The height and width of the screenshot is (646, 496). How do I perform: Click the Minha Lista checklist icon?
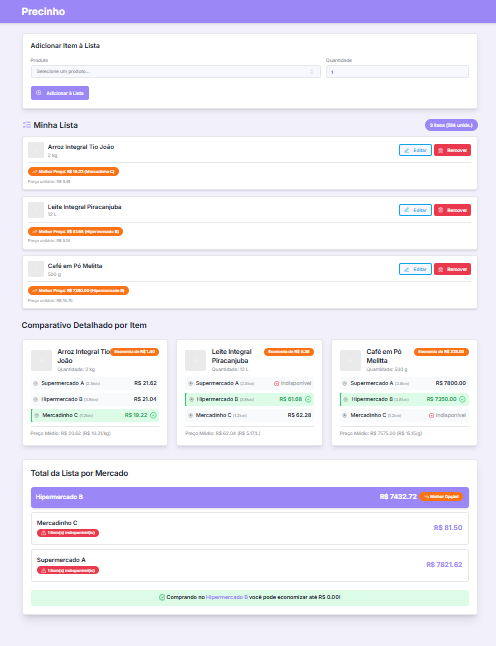tap(27, 125)
